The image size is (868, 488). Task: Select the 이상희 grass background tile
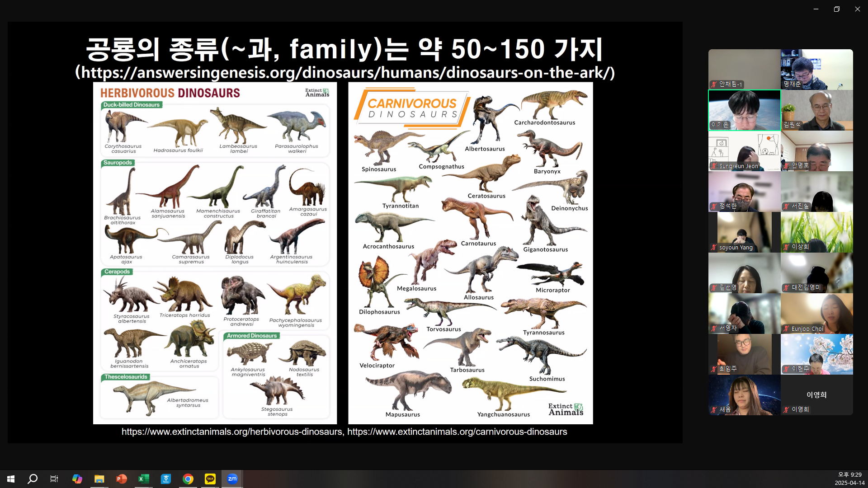click(817, 232)
